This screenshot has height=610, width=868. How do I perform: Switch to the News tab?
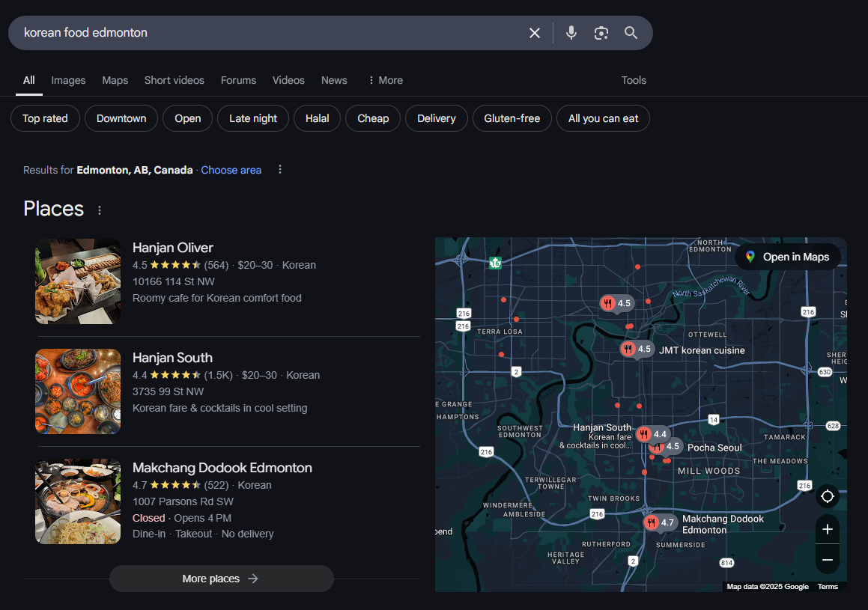click(x=334, y=80)
